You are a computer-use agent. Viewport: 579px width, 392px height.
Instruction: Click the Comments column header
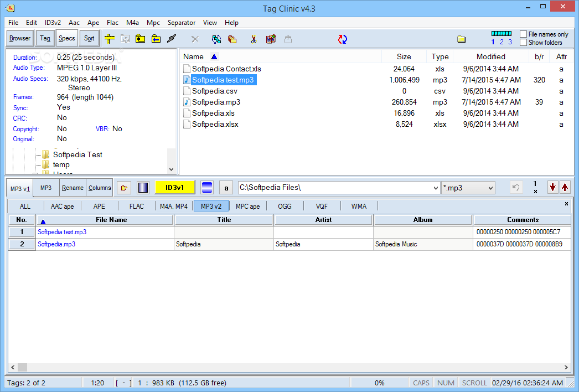click(x=522, y=220)
